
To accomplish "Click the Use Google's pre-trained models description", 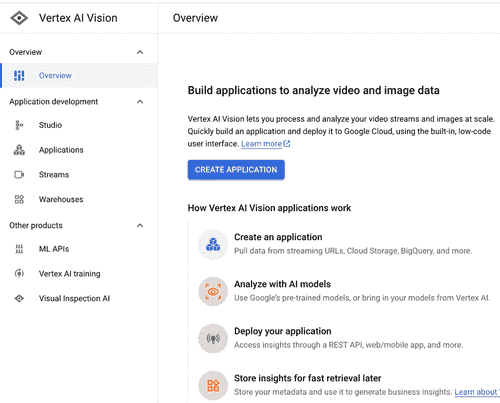I will 362,298.
